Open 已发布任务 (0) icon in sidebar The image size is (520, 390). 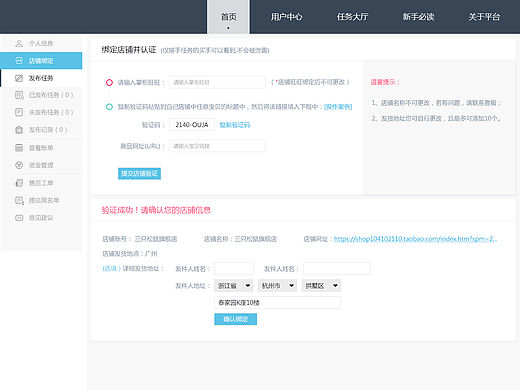19,95
